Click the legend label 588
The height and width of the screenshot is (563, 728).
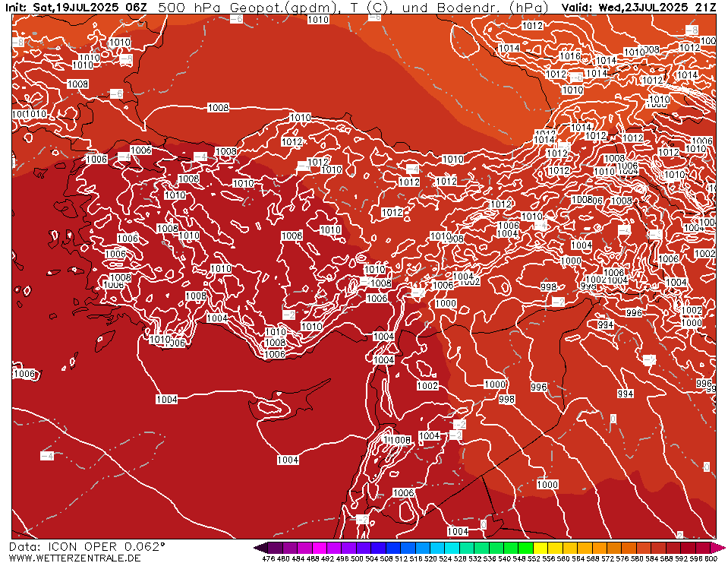tap(666, 558)
